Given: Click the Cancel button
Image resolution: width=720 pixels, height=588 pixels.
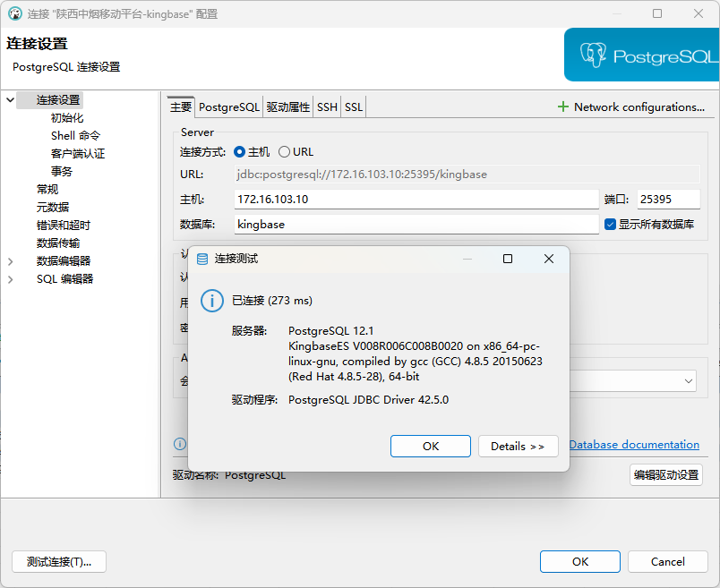Looking at the screenshot, I should click(668, 562).
